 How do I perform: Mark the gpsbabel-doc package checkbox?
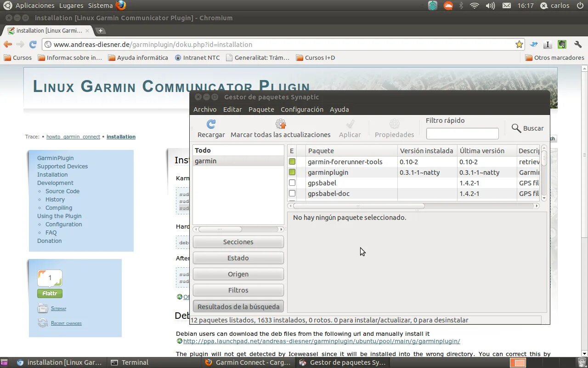pos(292,193)
